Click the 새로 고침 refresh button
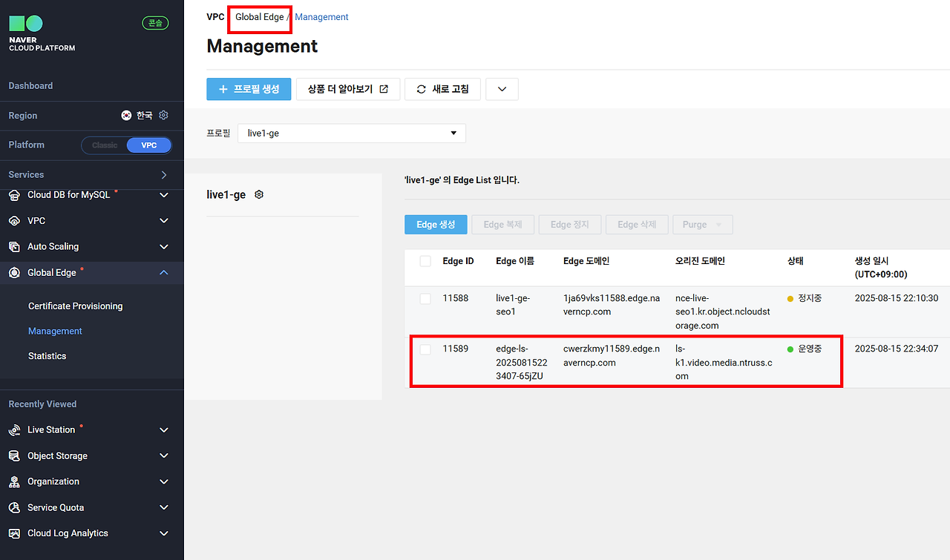Image resolution: width=950 pixels, height=560 pixels. (x=442, y=89)
